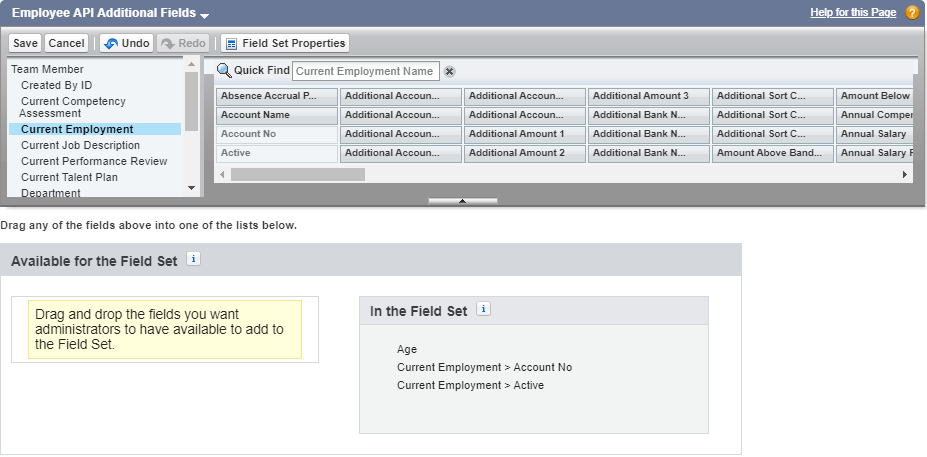Click the field palette scroll right arrow
927x457 pixels.
point(905,174)
